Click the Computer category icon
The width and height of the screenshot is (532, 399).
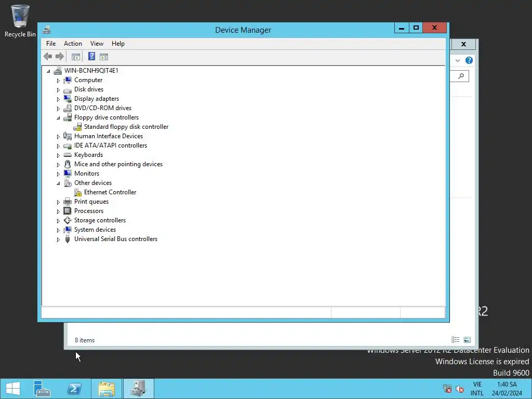(68, 80)
